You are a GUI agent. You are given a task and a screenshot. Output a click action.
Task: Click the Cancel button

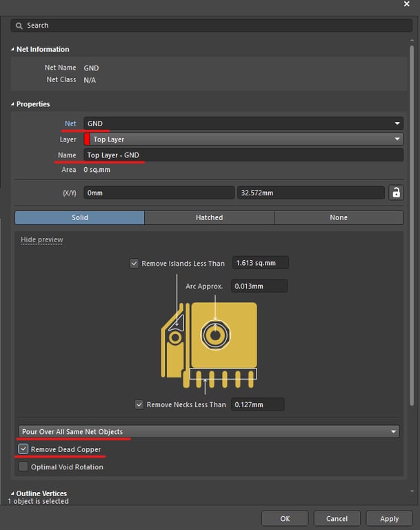coord(337,518)
